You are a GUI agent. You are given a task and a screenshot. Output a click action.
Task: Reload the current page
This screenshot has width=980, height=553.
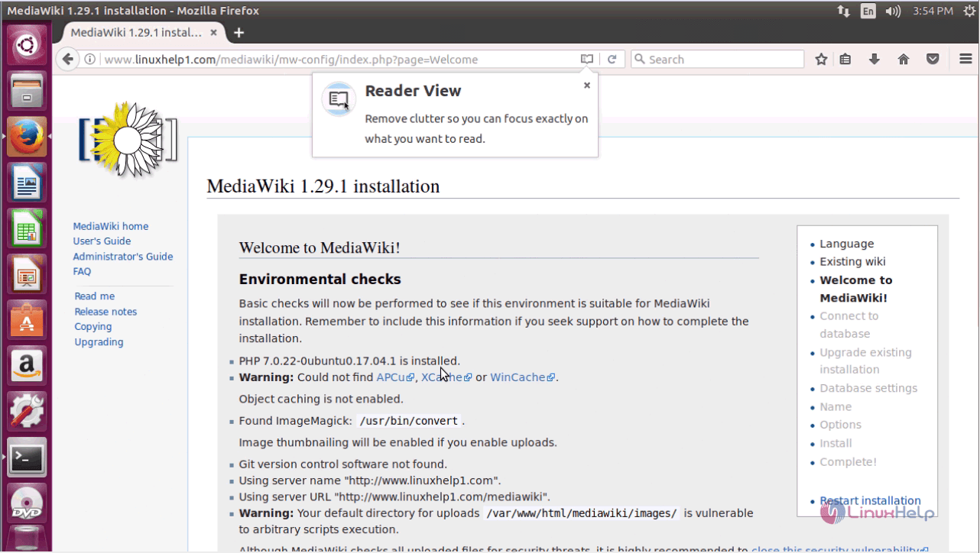pos(612,59)
